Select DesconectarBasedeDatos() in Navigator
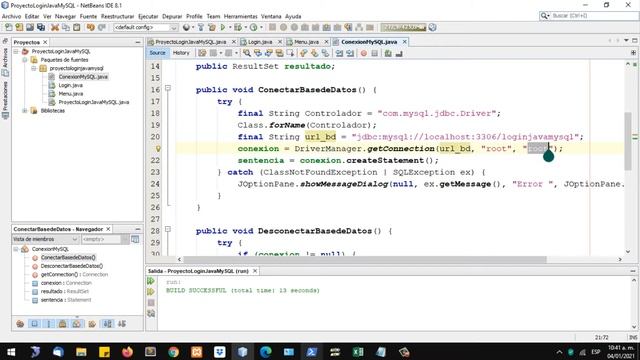Image resolution: width=640 pixels, height=360 pixels. tap(72, 266)
